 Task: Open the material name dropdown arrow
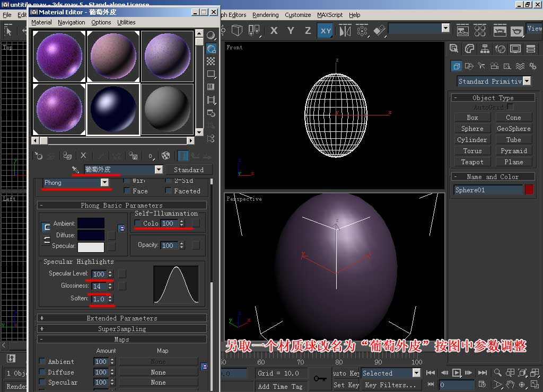[x=159, y=170]
